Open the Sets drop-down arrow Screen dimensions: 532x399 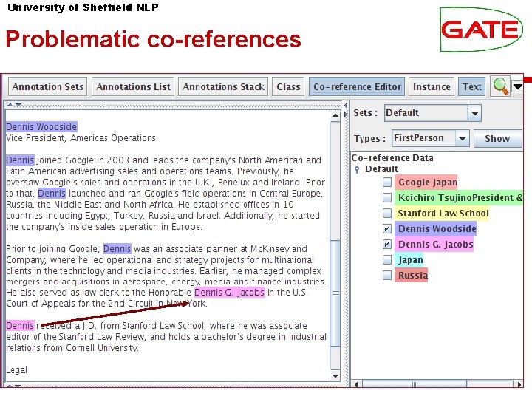click(x=474, y=113)
